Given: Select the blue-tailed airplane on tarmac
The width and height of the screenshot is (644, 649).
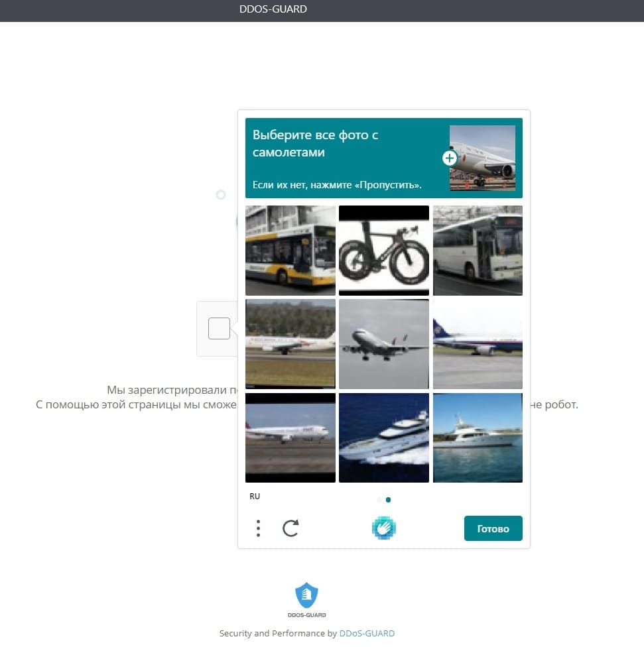Looking at the screenshot, I should click(x=478, y=344).
